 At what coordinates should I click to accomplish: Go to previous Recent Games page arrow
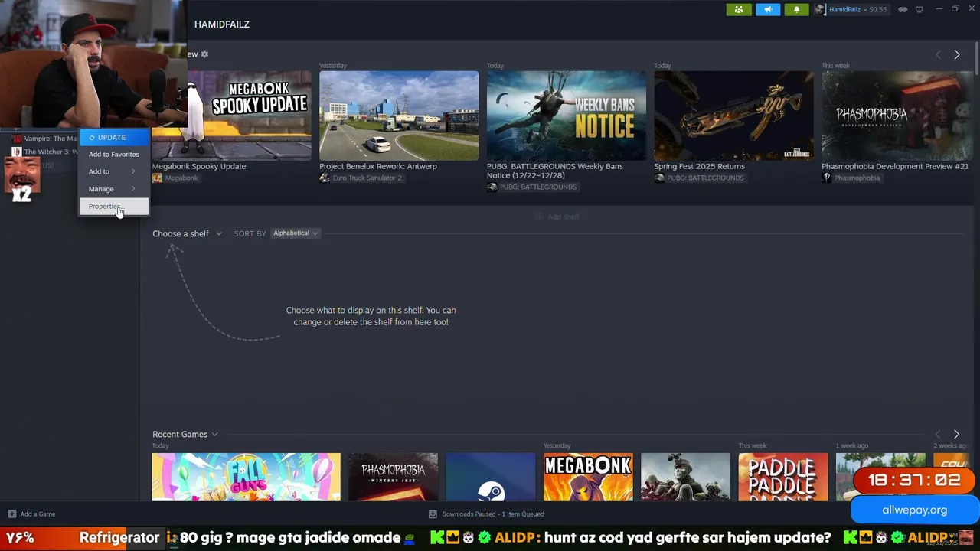click(939, 435)
